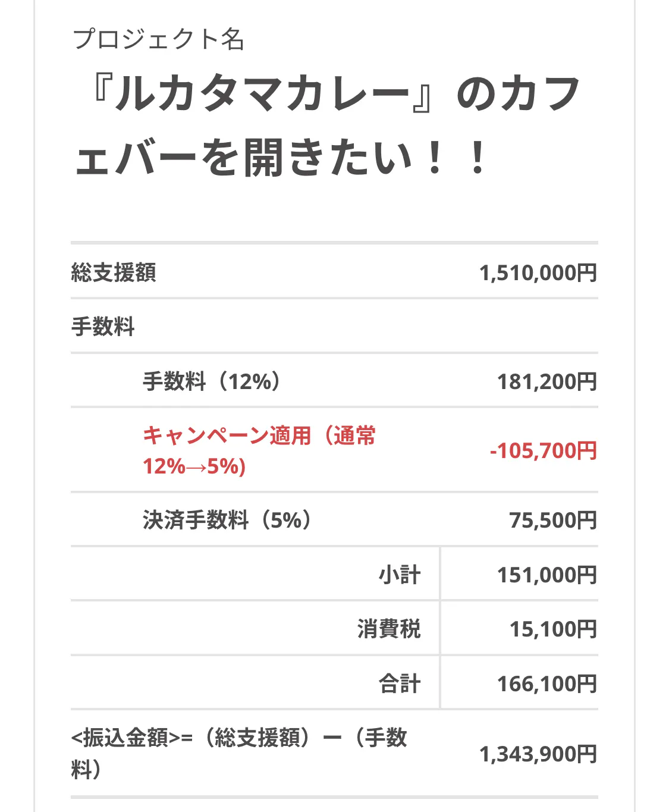Viewport: 669px width, 812px height.
Task: Click the ルカタマカレー project title heading
Action: point(327,126)
